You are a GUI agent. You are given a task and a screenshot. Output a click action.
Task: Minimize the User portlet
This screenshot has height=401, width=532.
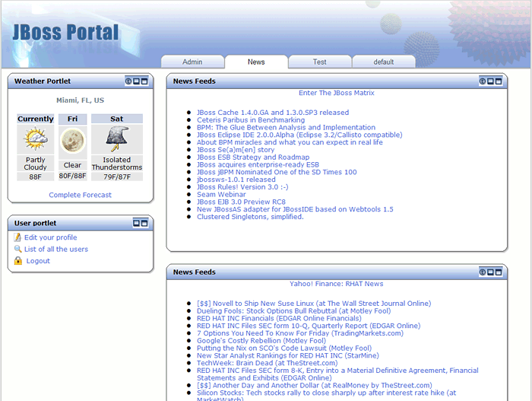136,223
